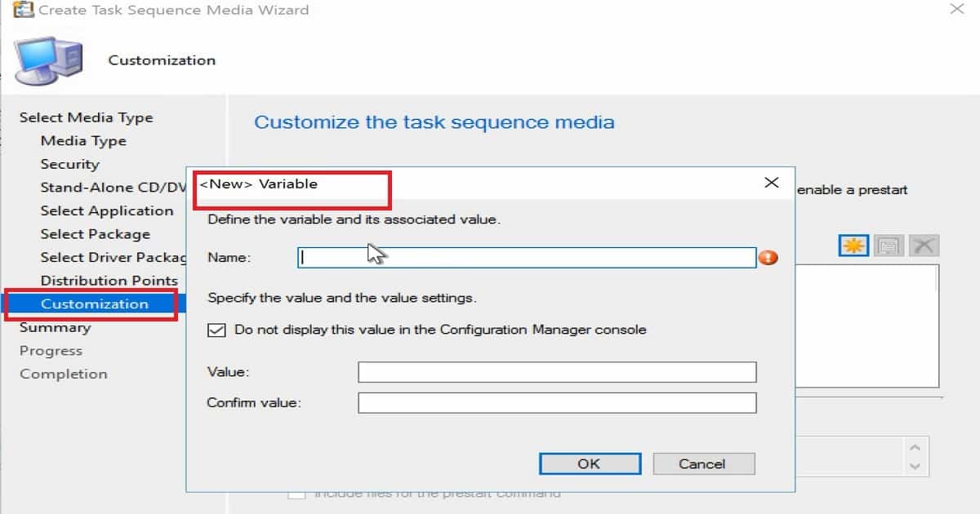Click the prestart box scroll up arrow
Viewport: 980px width, 514px height.
tap(915, 448)
